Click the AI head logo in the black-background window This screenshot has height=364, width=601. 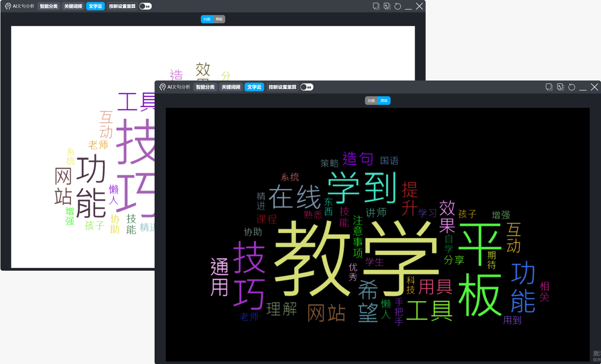(x=163, y=87)
